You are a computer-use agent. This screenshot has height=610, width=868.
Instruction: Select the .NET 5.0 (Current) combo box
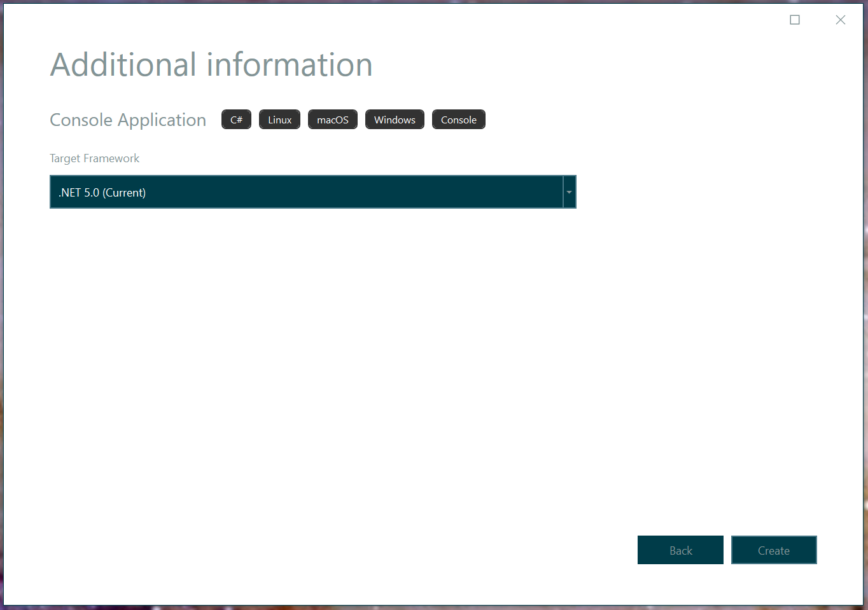pyautogui.click(x=313, y=192)
